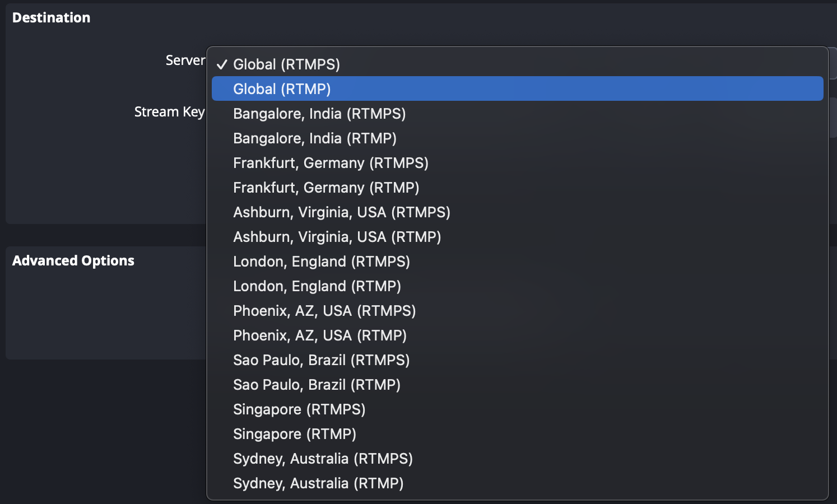837x504 pixels.
Task: Pick Phoenix, AZ, USA (RTMPS)
Action: (x=324, y=311)
